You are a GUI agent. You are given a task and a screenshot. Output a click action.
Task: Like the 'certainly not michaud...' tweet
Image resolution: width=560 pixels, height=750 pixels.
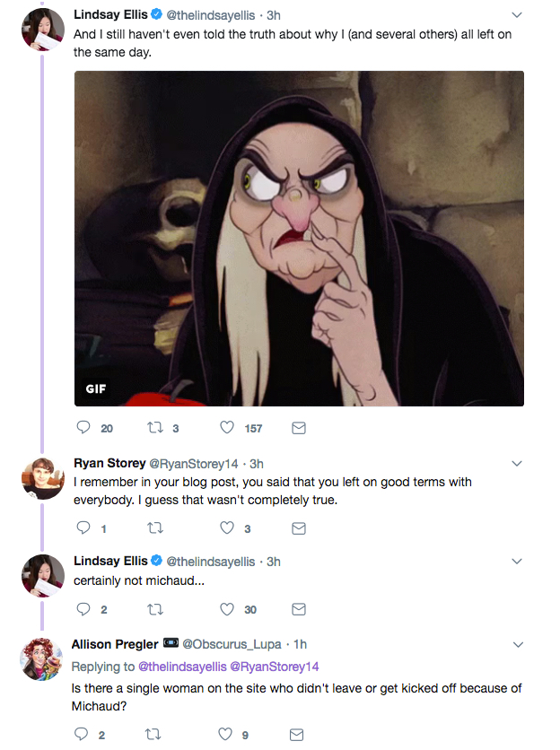click(x=228, y=609)
